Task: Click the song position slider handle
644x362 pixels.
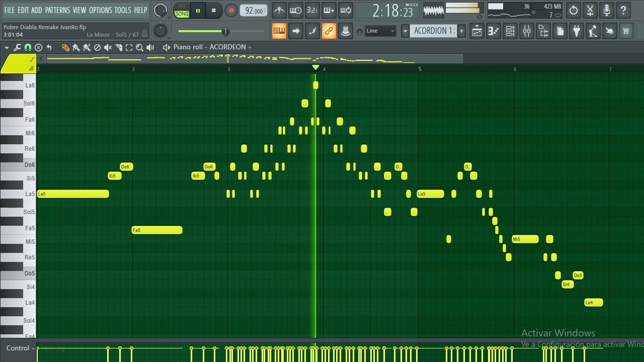Action: [x=225, y=31]
